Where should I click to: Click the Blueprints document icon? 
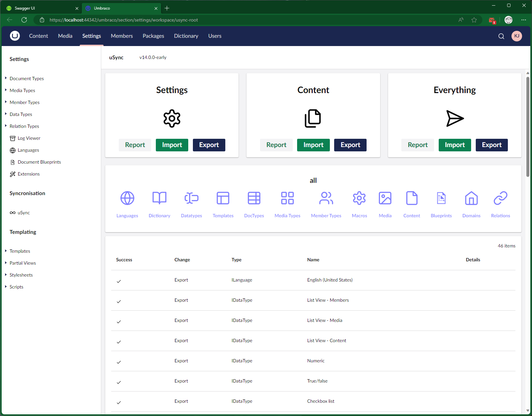[441, 198]
